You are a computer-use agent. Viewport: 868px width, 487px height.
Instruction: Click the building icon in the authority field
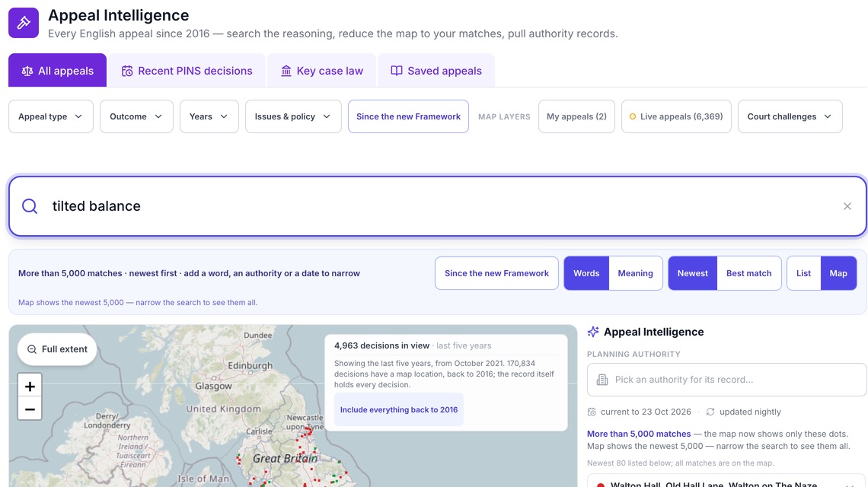click(602, 380)
